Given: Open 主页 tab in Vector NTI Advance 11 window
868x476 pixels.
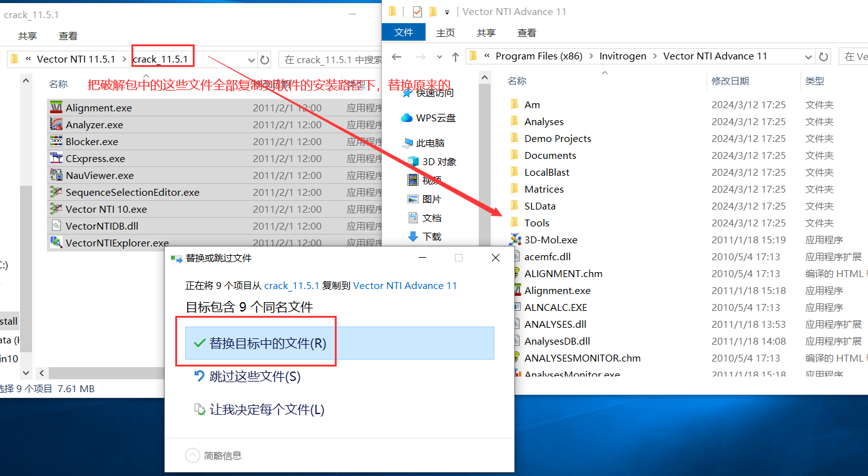Looking at the screenshot, I should click(x=446, y=33).
